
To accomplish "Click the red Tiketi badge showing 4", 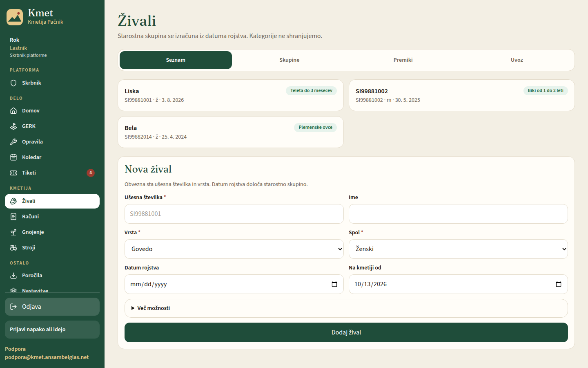I will pyautogui.click(x=91, y=173).
